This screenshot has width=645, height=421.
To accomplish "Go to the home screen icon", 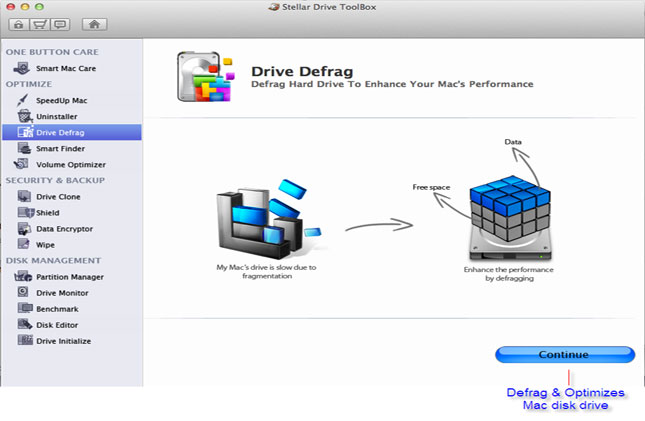I will [94, 24].
